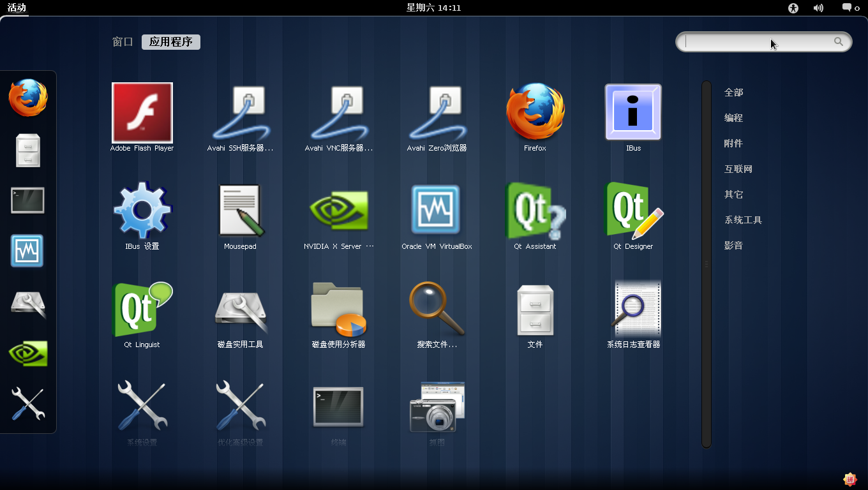Select the 互联网 category
This screenshot has height=490, width=868.
738,169
